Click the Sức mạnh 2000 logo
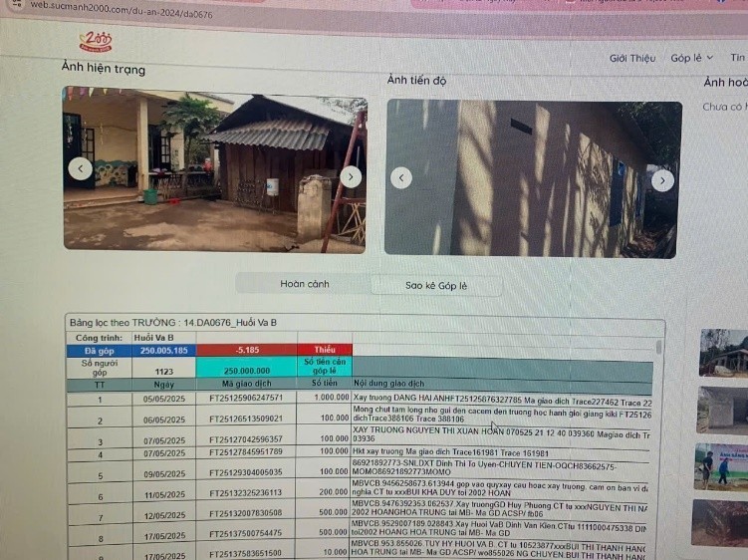 (96, 42)
